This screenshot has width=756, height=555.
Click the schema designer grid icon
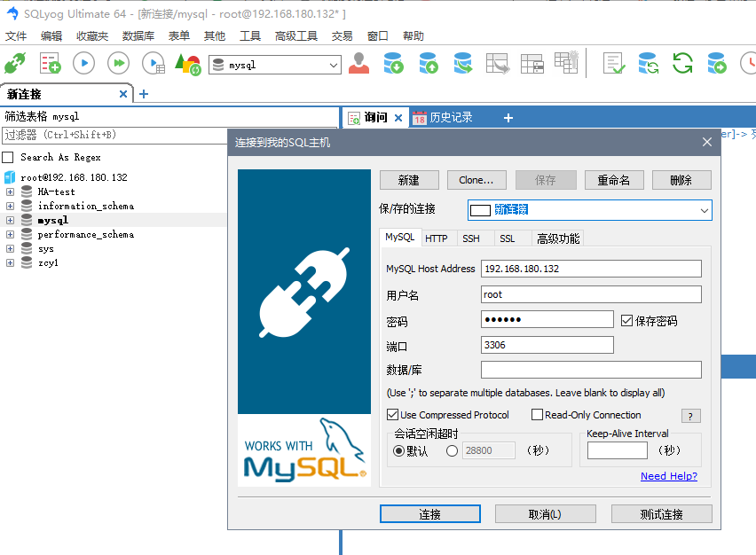(564, 63)
